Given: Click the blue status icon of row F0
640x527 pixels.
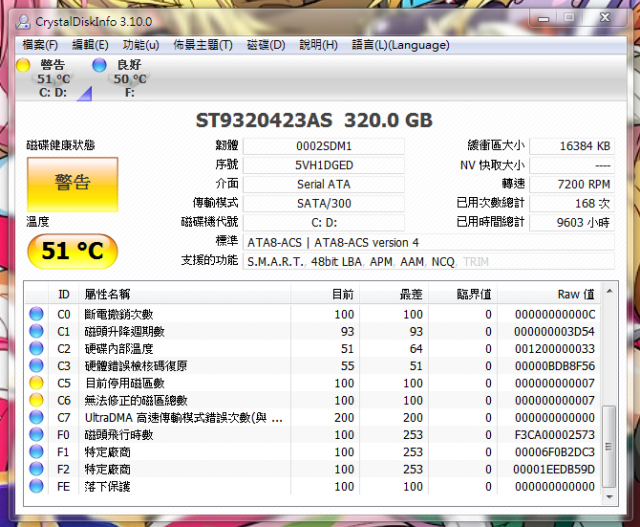Looking at the screenshot, I should (36, 434).
